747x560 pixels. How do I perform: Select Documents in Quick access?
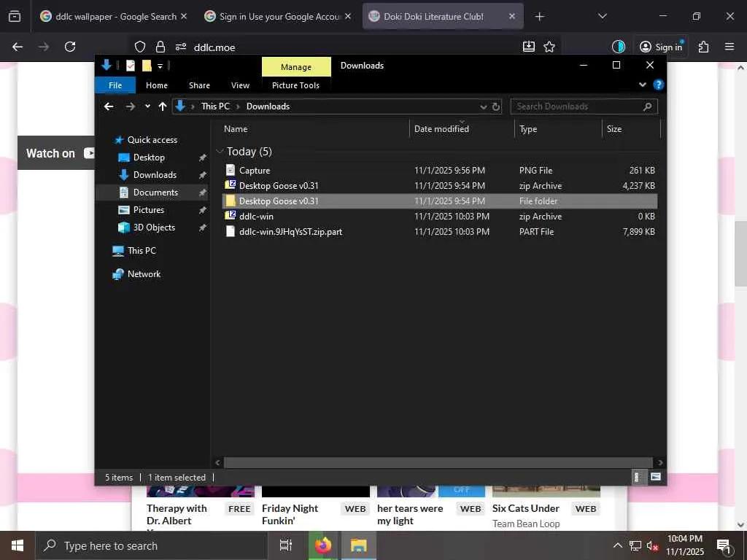(155, 192)
